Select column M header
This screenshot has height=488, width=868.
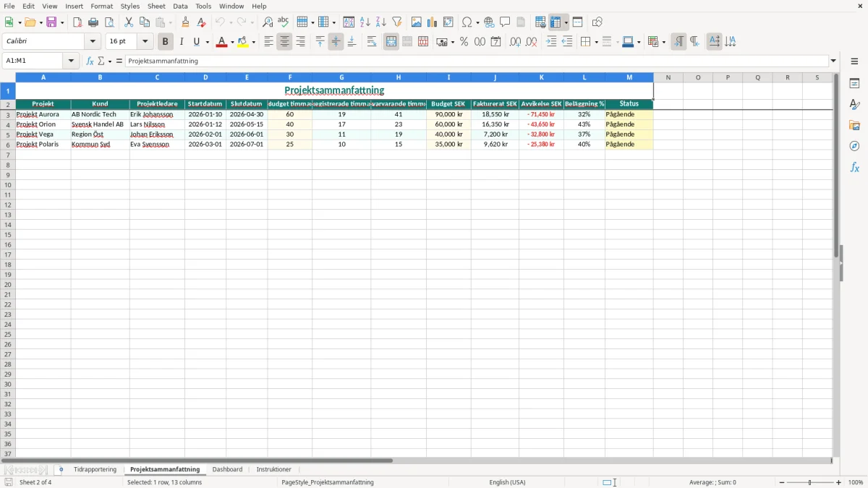tap(629, 77)
